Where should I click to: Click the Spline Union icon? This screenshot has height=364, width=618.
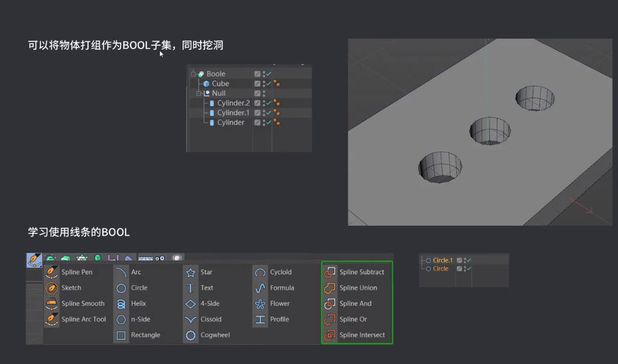click(x=329, y=288)
